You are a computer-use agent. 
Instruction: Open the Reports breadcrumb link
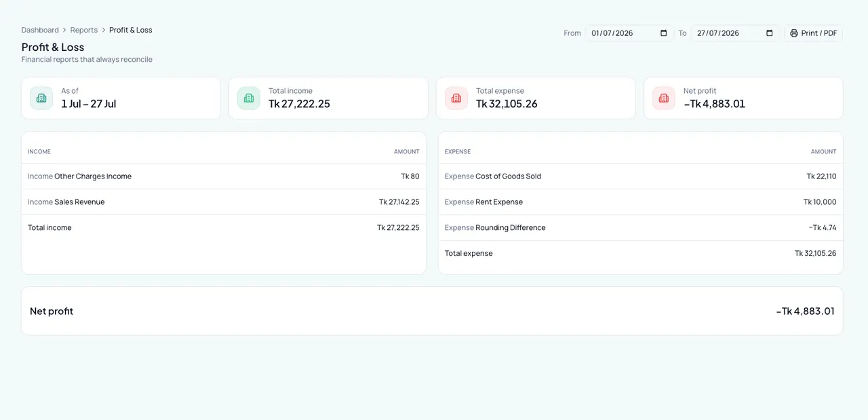(x=84, y=30)
